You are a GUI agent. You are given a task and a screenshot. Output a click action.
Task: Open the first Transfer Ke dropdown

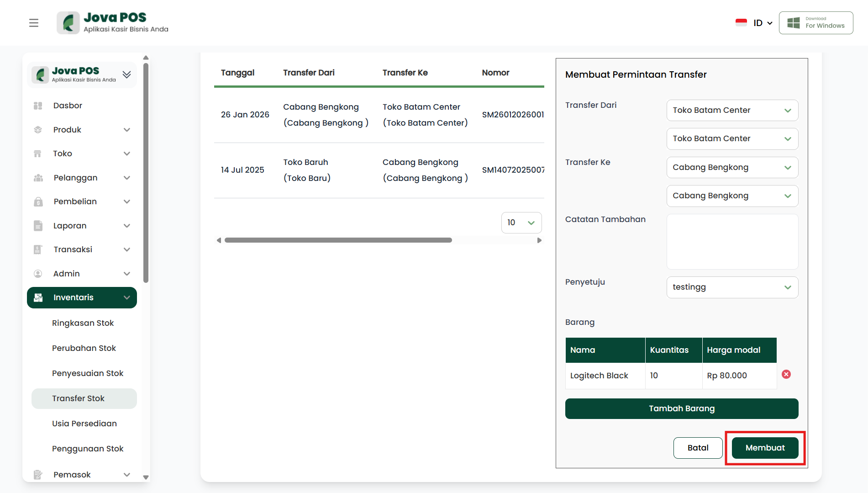(x=732, y=168)
